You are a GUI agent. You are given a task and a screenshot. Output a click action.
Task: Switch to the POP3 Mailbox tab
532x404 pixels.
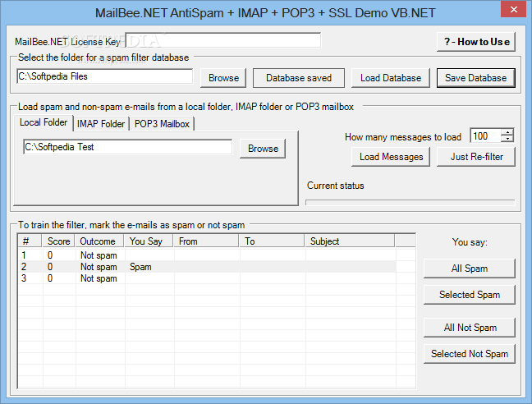162,124
